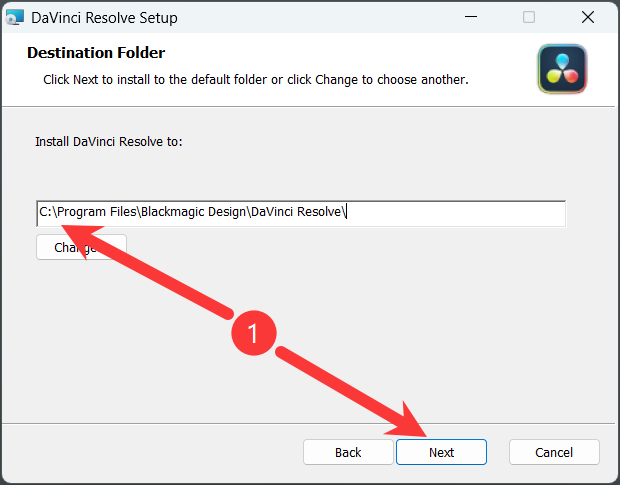Click the 'Click Next to install' instruction text
Viewport: 620px width, 485px height.
256,80
